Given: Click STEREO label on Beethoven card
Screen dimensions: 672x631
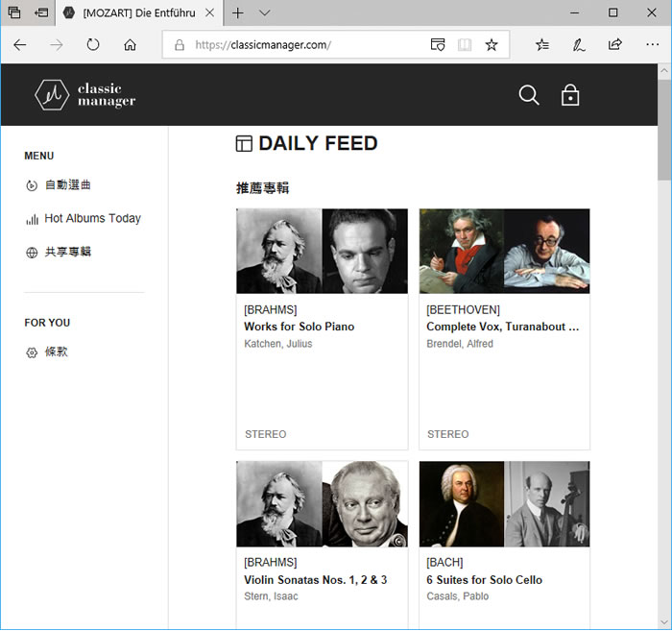Looking at the screenshot, I should (x=448, y=434).
